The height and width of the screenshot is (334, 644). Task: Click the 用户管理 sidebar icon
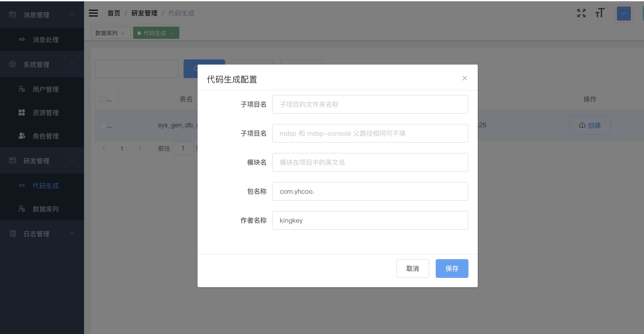pos(22,89)
